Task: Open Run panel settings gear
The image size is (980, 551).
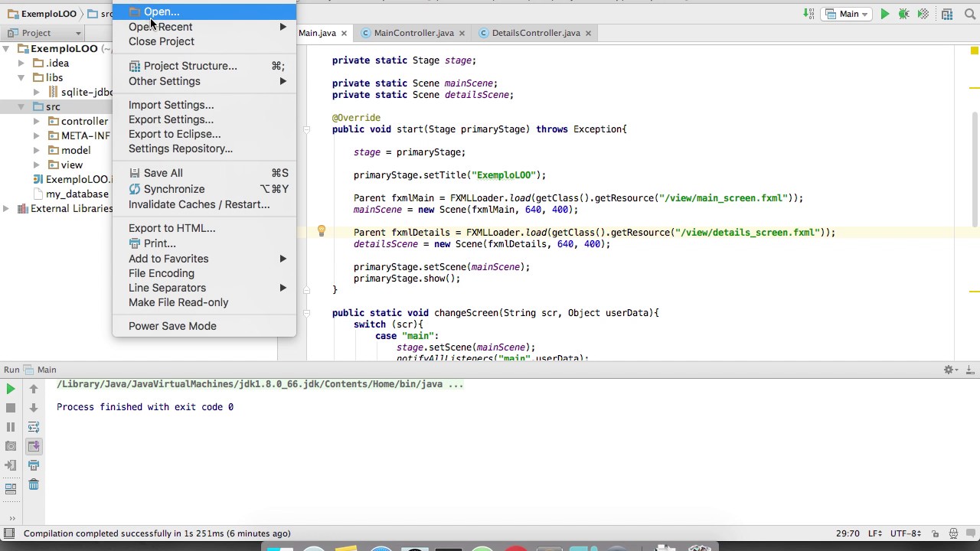Action: [x=950, y=370]
